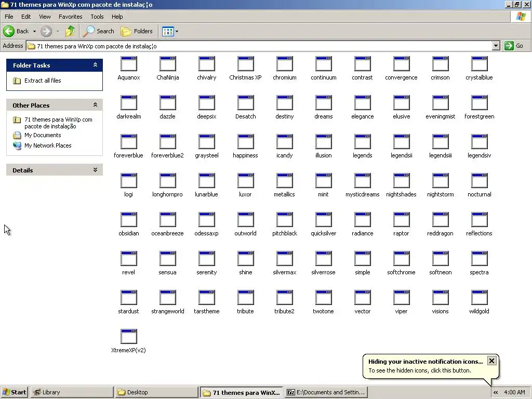Select the silverrose theme file
532x399 pixels.
point(323,263)
